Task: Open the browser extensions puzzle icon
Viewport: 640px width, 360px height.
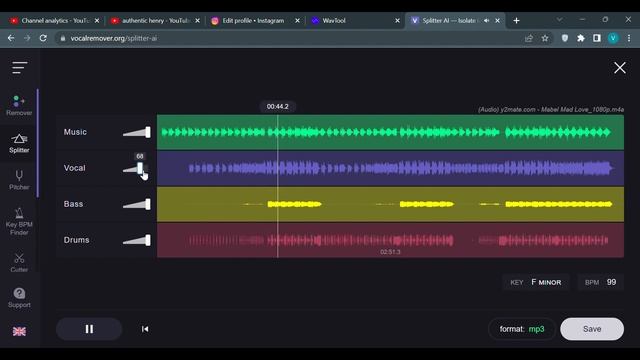Action: [581, 38]
